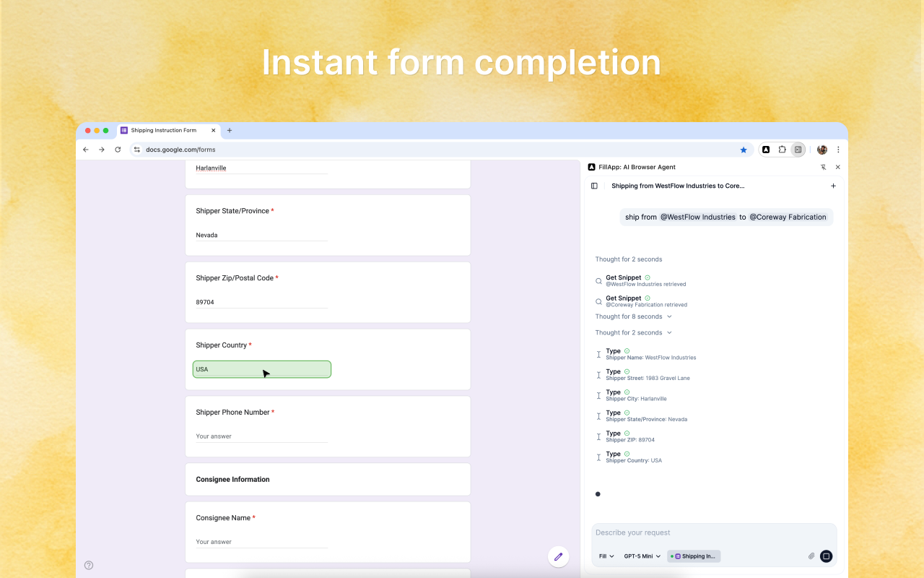Click the Type icon for Shipper Name step
Image resolution: width=924 pixels, height=578 pixels.
point(598,354)
